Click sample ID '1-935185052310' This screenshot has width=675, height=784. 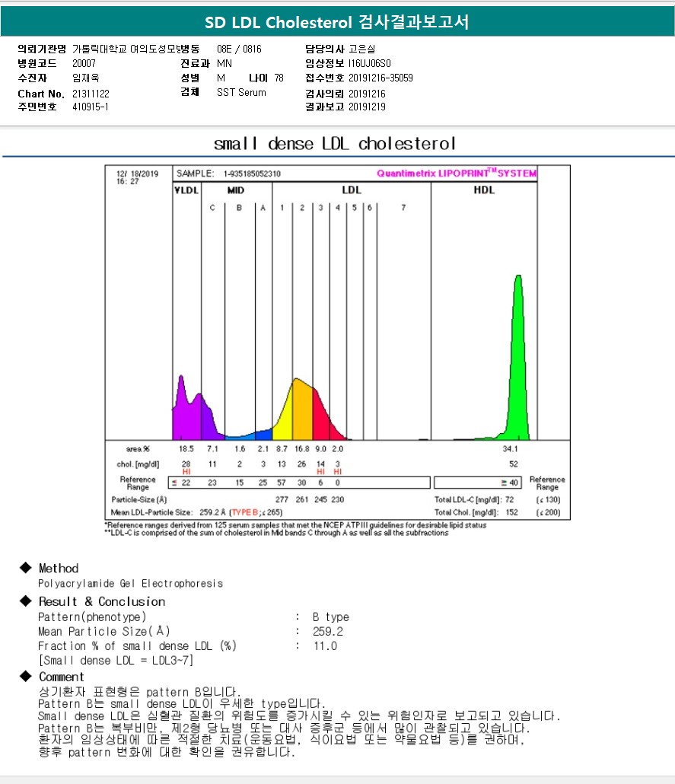click(x=252, y=174)
